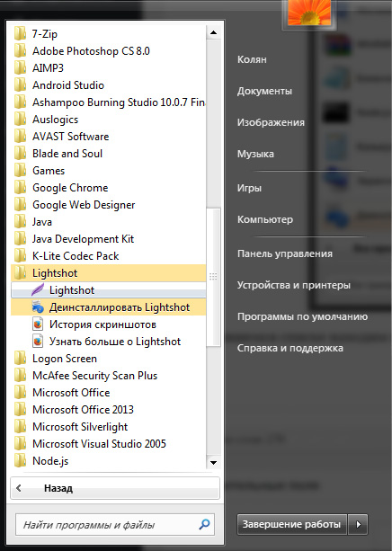Click the Node.js folder name
Screen dimensions: 392x551
coord(50,461)
